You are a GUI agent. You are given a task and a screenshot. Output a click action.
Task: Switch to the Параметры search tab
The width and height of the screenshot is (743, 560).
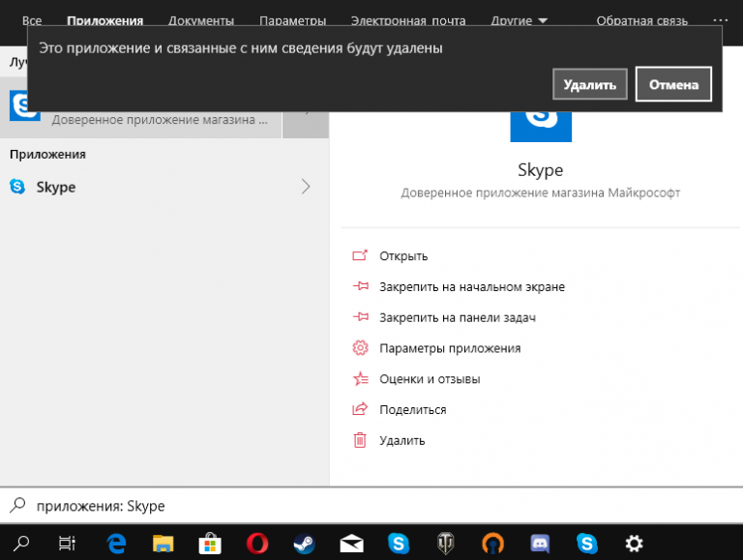click(x=292, y=20)
